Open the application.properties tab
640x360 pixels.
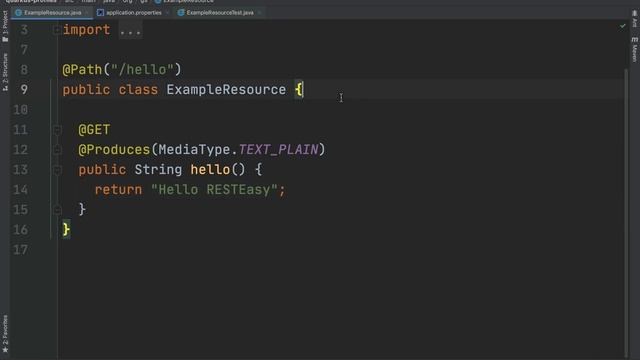(133, 13)
